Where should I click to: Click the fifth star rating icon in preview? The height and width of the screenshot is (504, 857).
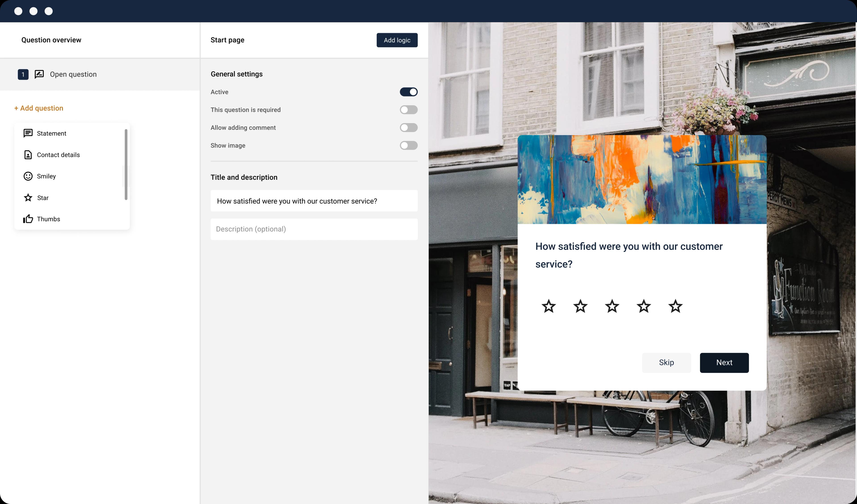point(675,306)
